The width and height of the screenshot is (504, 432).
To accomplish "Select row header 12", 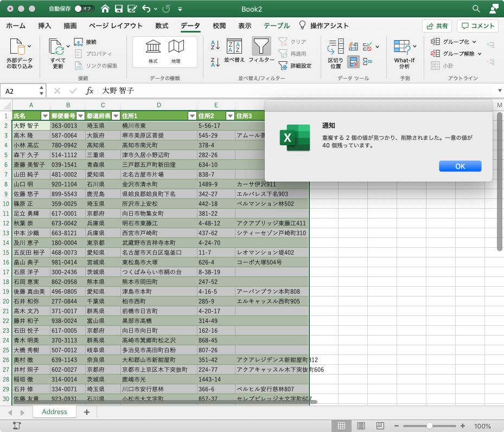I will point(6,223).
